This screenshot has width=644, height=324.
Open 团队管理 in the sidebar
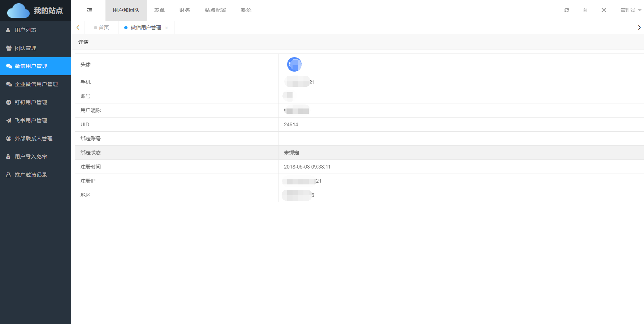tap(25, 48)
